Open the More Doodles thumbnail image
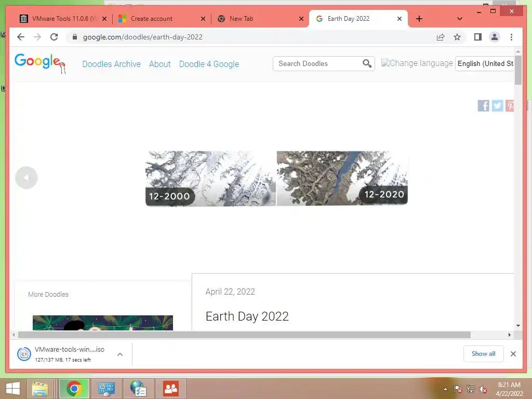Image resolution: width=532 pixels, height=399 pixels. [x=103, y=323]
